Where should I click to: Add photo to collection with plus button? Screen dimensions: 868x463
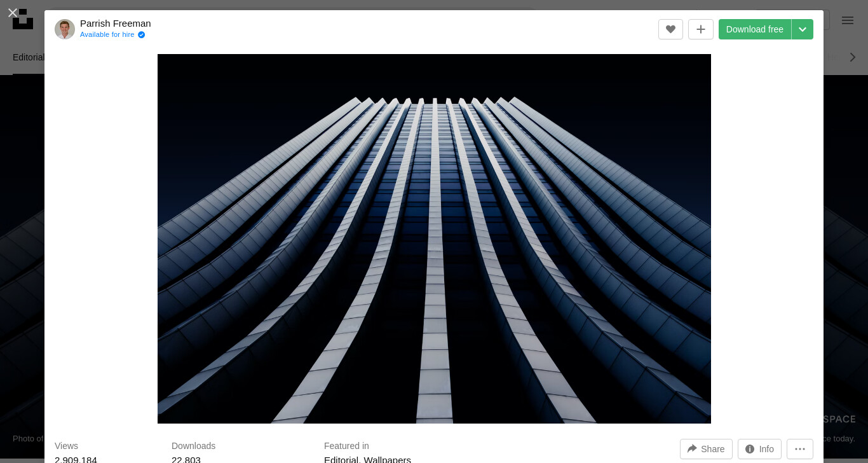701,29
